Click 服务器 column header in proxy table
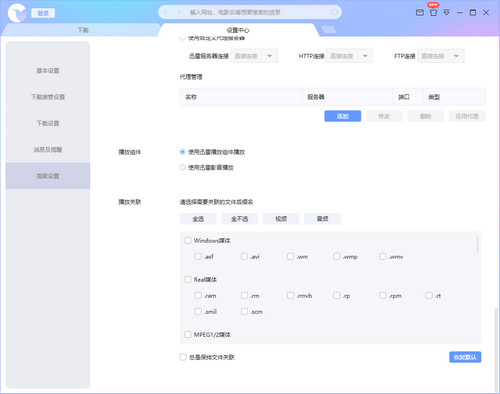500x394 pixels. (347, 97)
